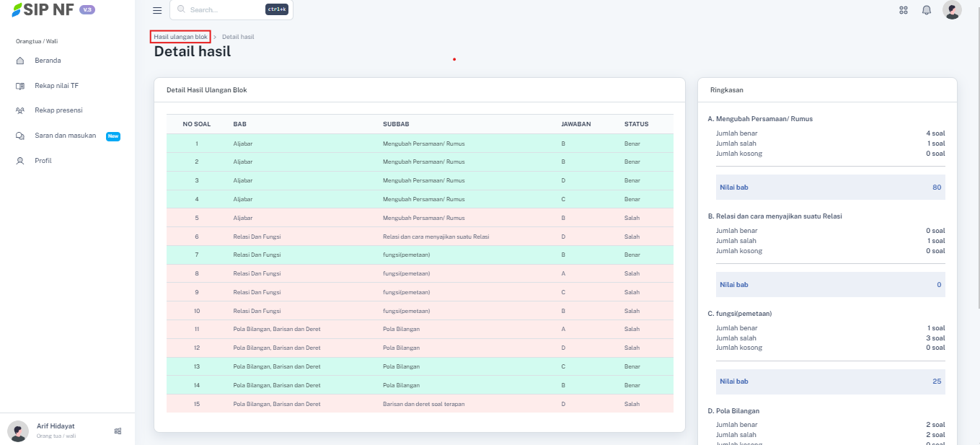The image size is (980, 445).
Task: Click the STATUS column header
Action: click(x=636, y=124)
